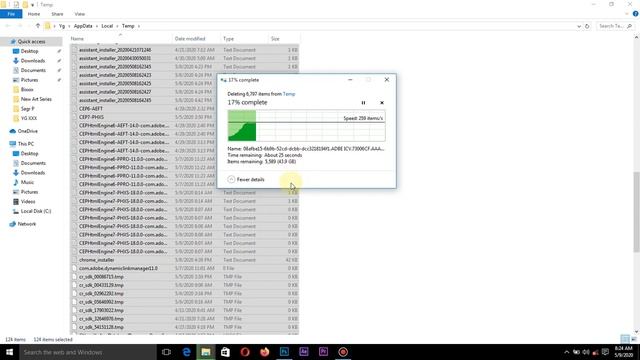Switch to File Explorer taskbar icon
Viewport: 640px width, 360px height.
point(206,352)
